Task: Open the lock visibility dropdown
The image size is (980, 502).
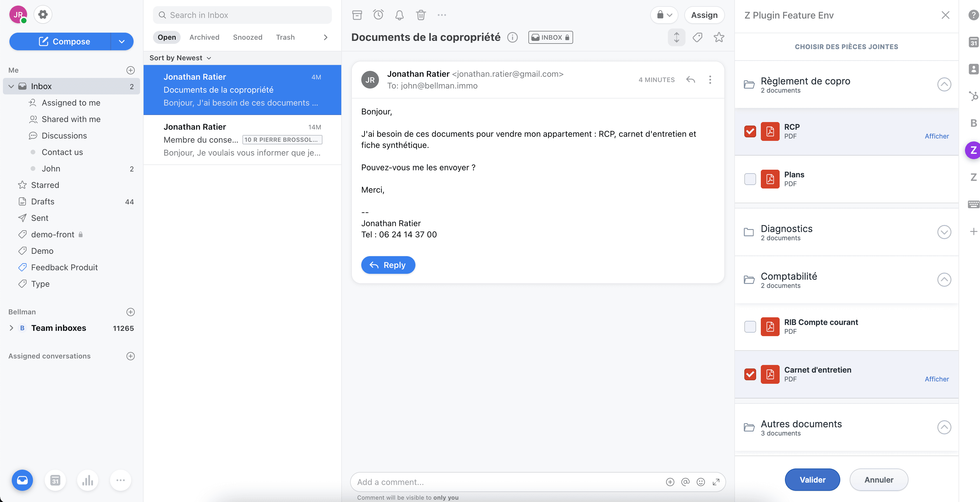Action: click(x=664, y=15)
